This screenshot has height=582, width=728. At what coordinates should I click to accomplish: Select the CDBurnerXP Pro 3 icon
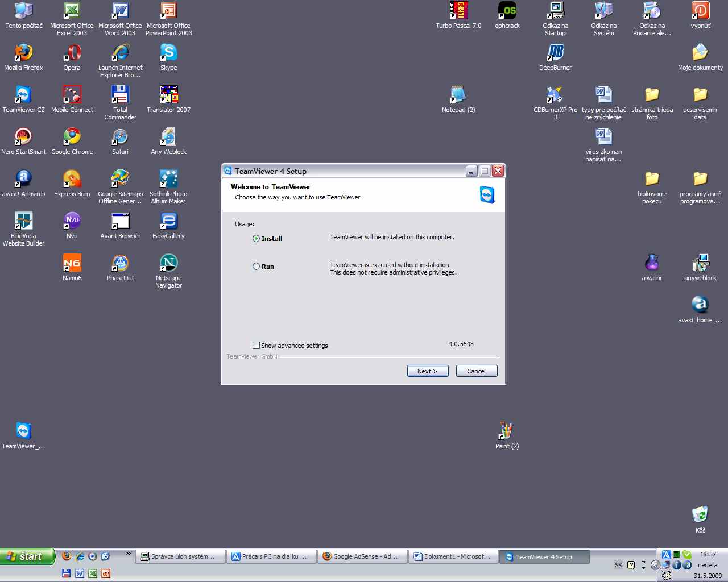coord(556,103)
